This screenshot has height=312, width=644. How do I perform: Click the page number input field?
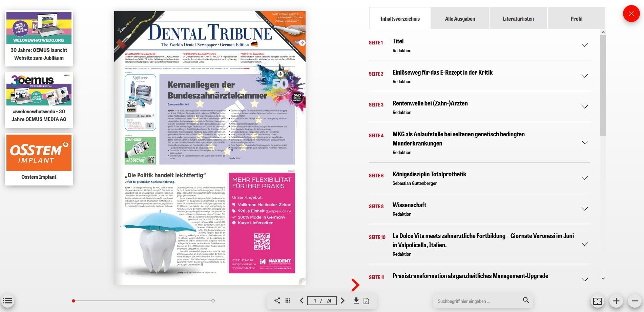click(x=322, y=300)
